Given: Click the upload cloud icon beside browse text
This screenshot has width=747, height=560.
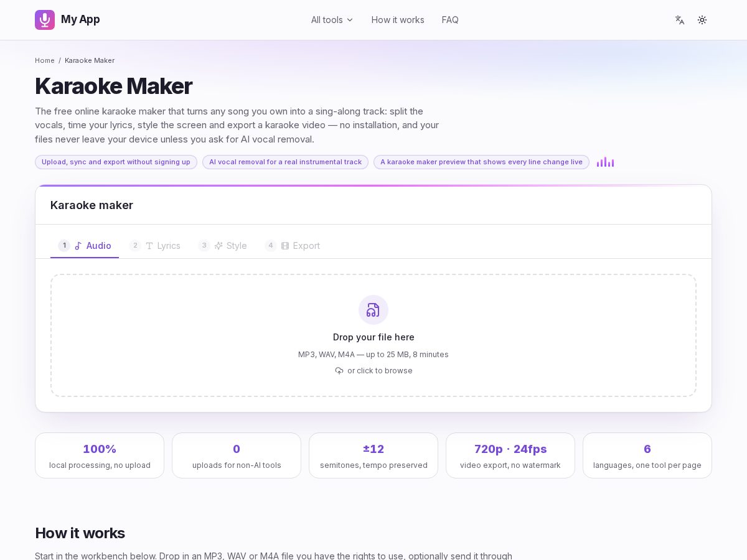Looking at the screenshot, I should point(339,371).
